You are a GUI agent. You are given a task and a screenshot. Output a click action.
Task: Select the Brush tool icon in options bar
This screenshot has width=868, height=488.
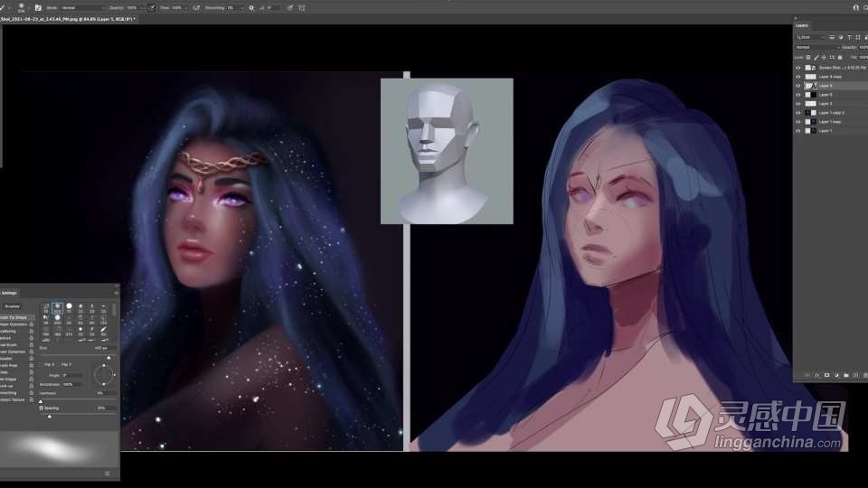tap(3, 8)
